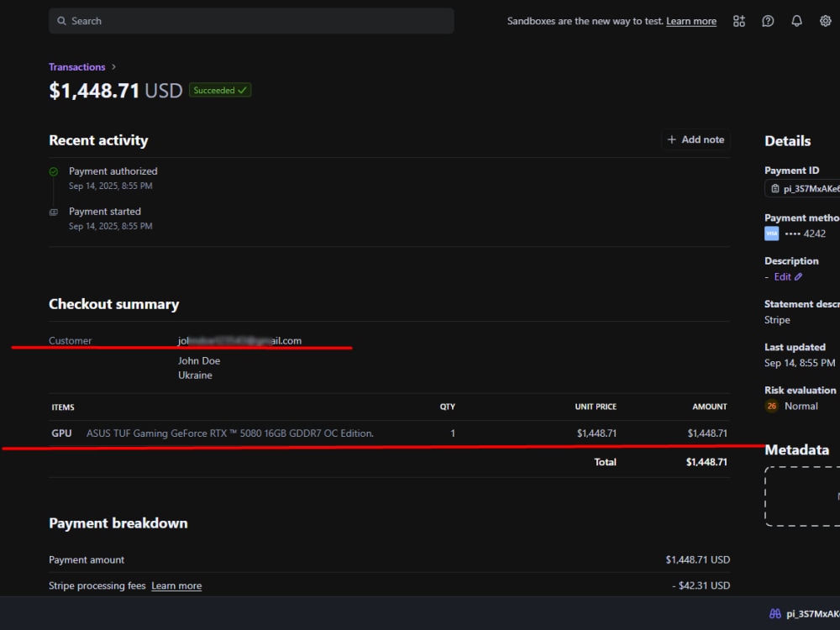
Task: Click the Search input field
Action: [x=251, y=21]
